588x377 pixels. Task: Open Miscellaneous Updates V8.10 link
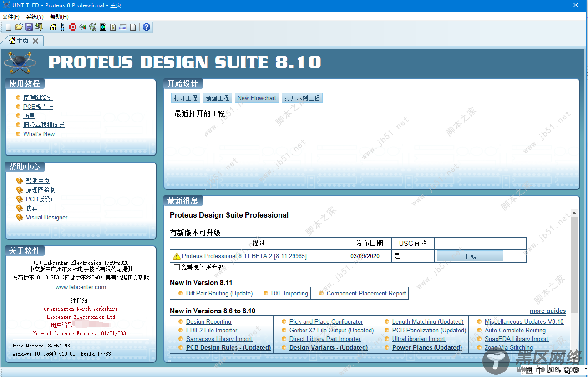(x=524, y=322)
